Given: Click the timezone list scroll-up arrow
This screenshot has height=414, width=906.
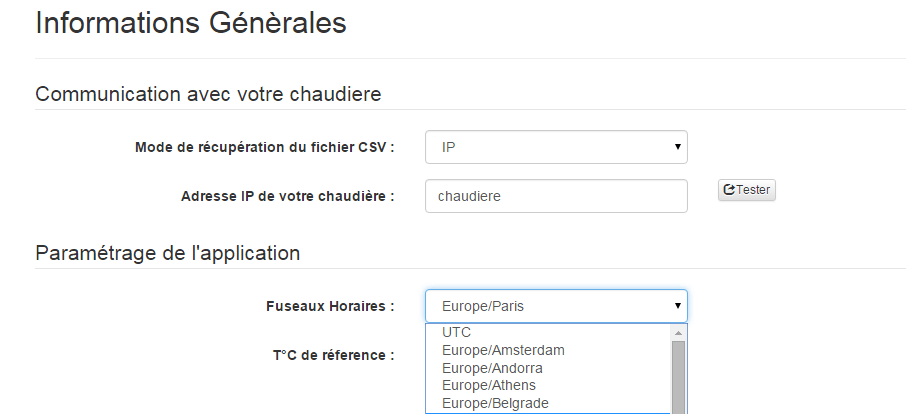Looking at the screenshot, I should [x=678, y=332].
